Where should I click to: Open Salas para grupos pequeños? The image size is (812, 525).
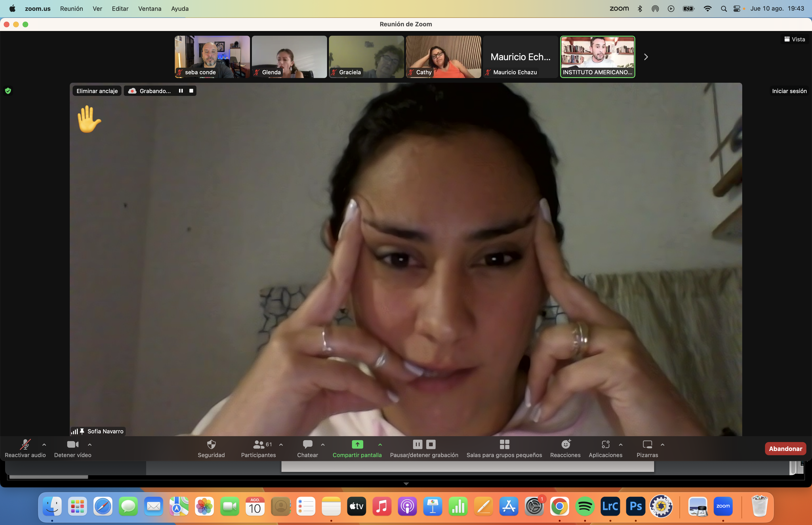(504, 445)
